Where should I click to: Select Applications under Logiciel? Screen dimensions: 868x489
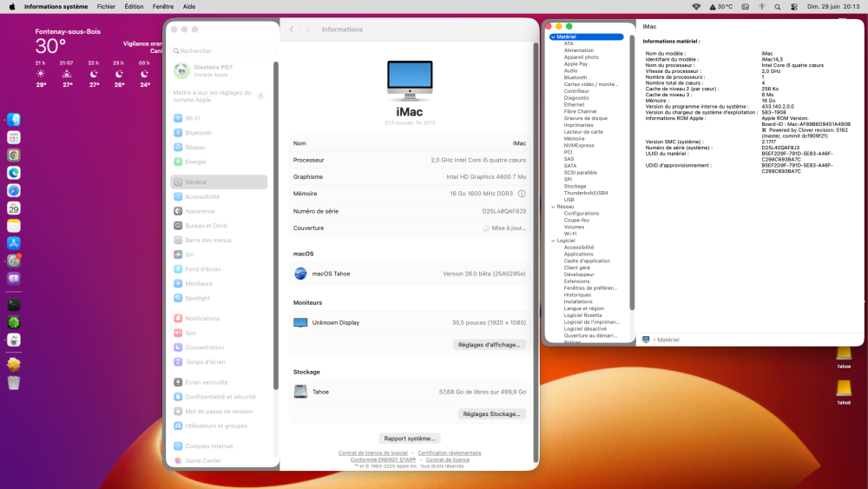[578, 254]
